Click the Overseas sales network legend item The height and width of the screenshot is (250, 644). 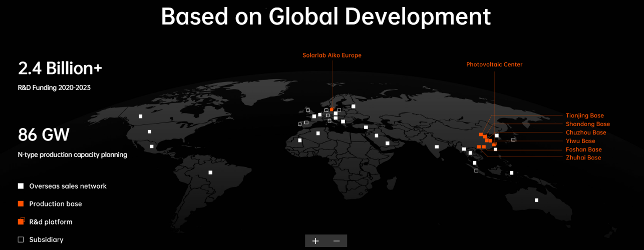tap(68, 186)
